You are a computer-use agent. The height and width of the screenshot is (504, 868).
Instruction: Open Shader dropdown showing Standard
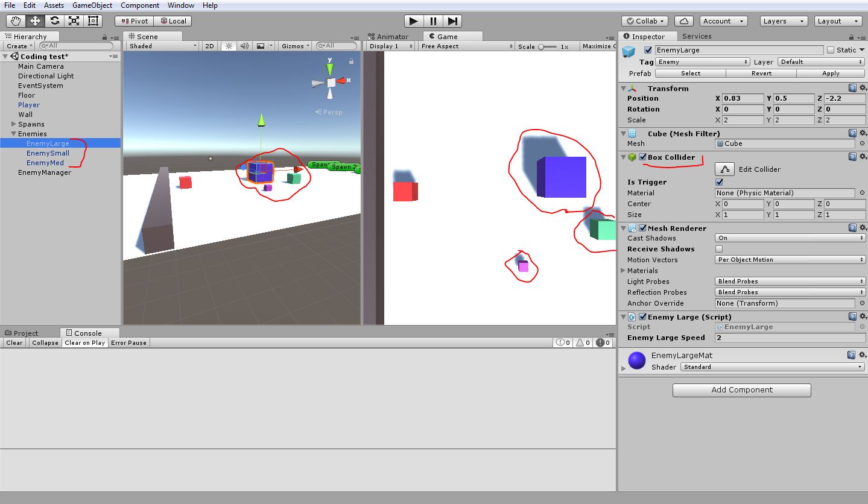point(773,367)
